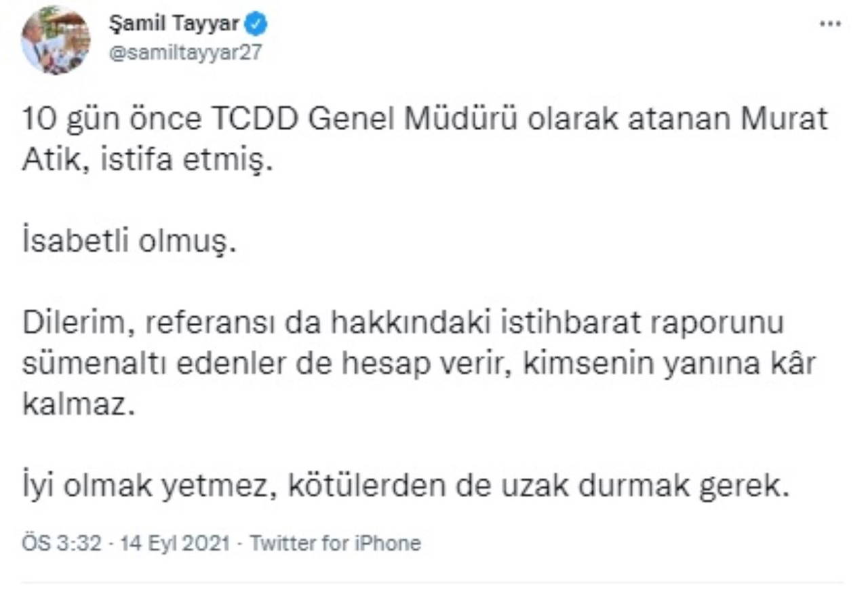
Task: Open the Twitter for iPhone source link
Action: [x=336, y=543]
